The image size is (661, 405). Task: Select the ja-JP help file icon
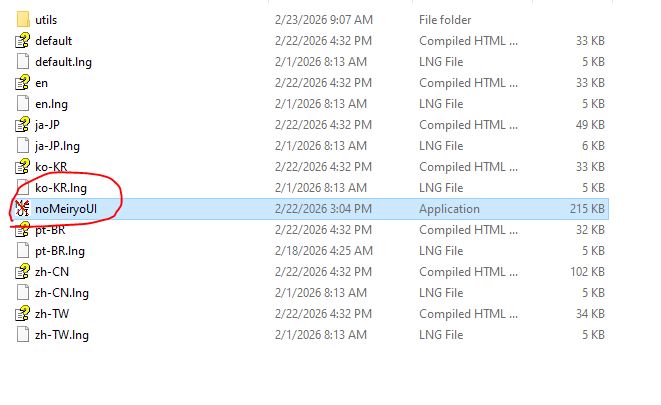tap(23, 125)
